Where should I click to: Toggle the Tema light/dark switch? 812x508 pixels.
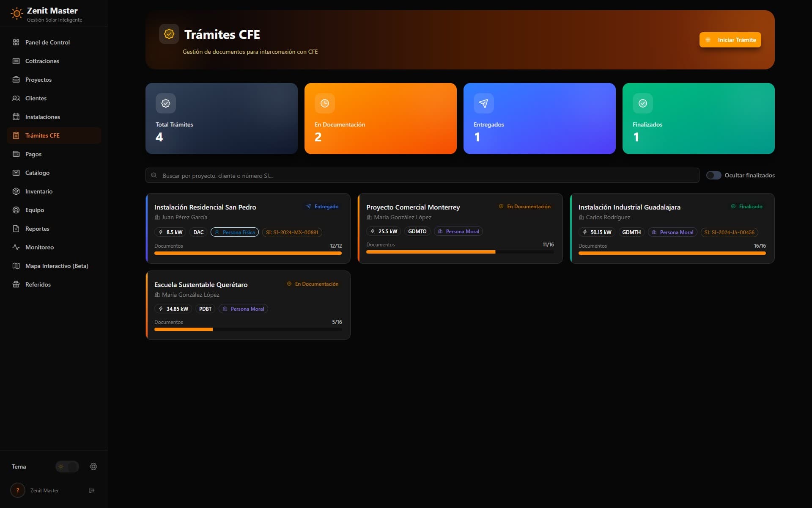(67, 467)
